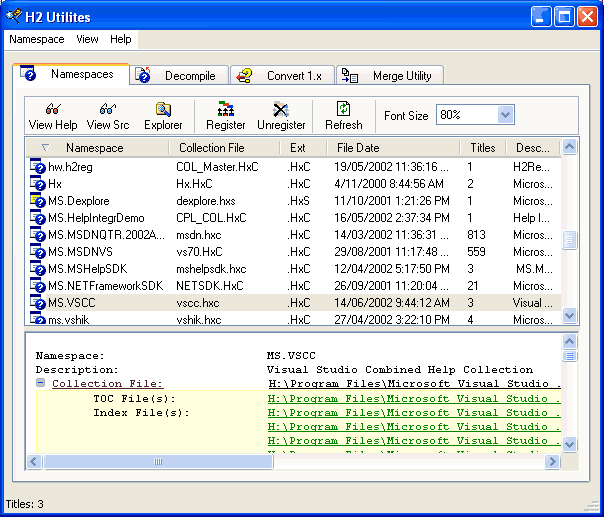
Task: Click the vs70.HxC collection file cell
Action: 199,252
